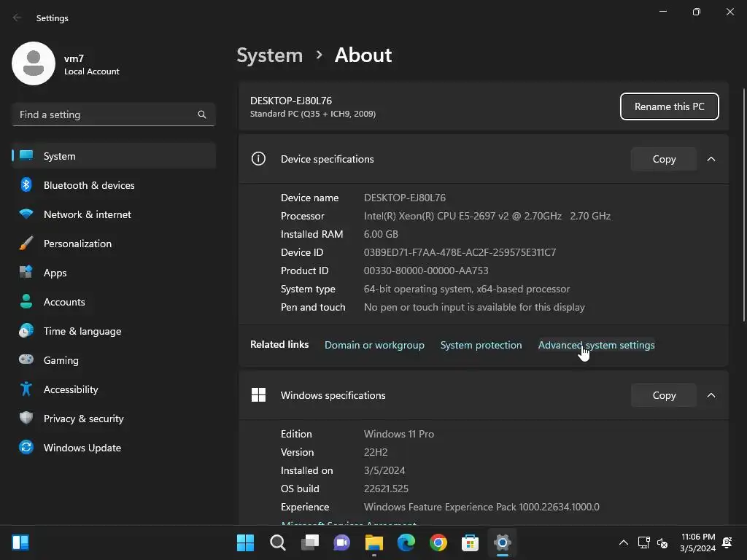Click the Time & language globe-clock icon
Image resolution: width=747 pixels, height=560 pixels.
click(26, 330)
